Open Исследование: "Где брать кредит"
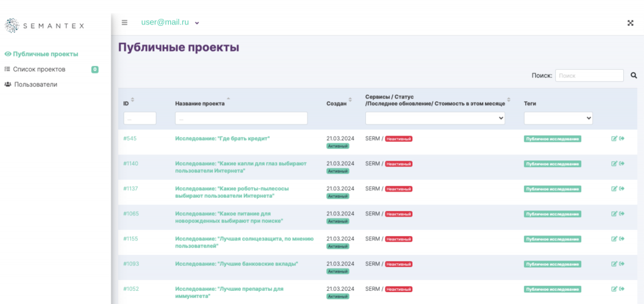Screen dimensions: 644x304 223,139
